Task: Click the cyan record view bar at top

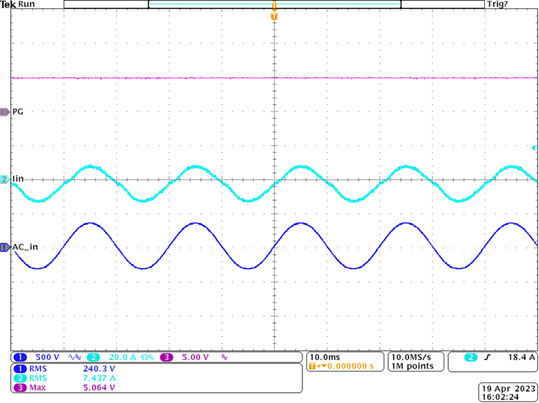Action: (x=274, y=4)
